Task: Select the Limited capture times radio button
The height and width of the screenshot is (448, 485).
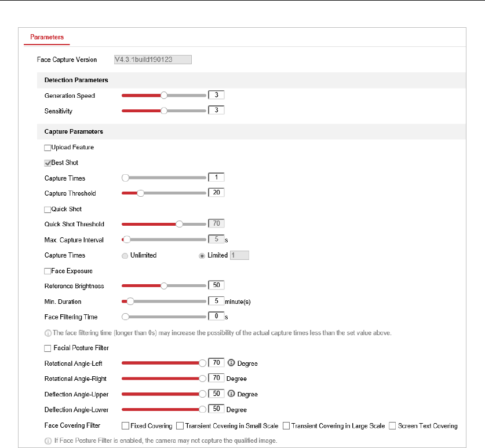Action: click(x=202, y=256)
